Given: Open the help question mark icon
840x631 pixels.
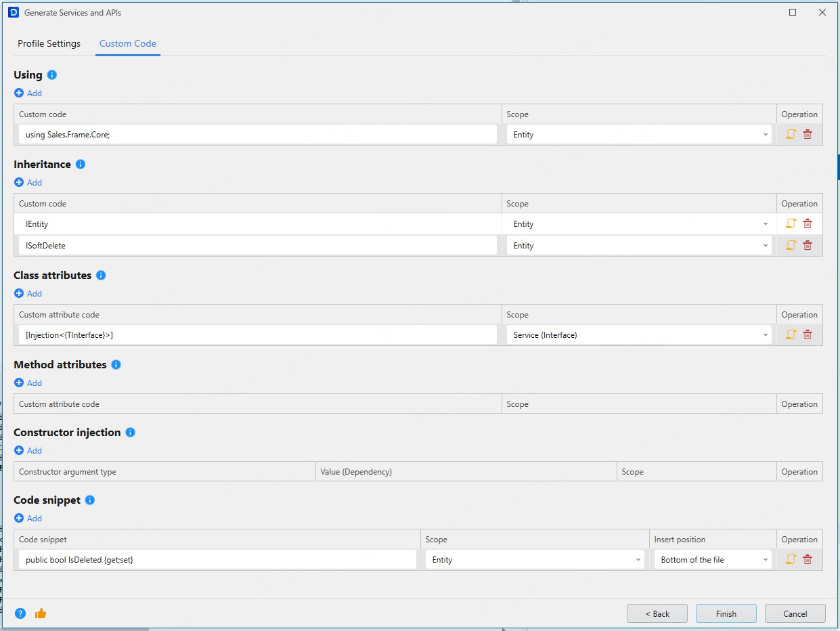Looking at the screenshot, I should coord(20,613).
